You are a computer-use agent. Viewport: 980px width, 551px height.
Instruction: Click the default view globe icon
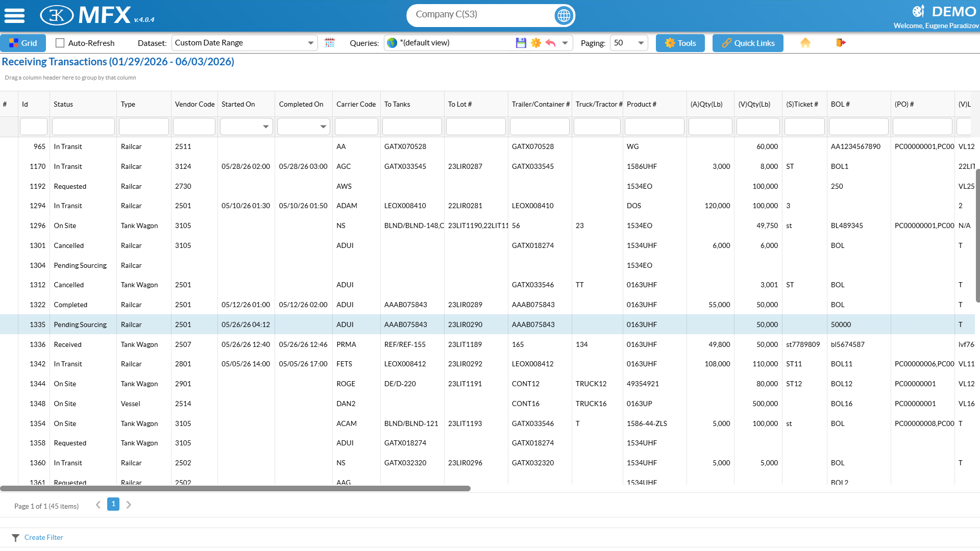coord(392,43)
